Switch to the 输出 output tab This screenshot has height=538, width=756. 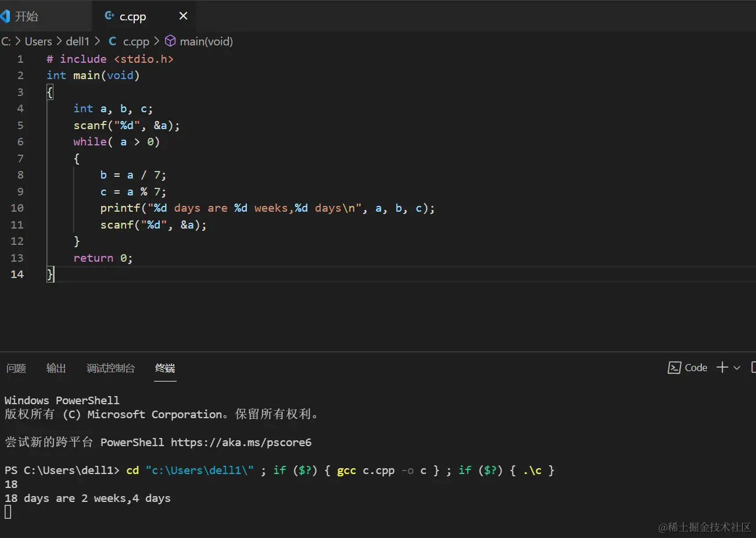[x=56, y=368]
